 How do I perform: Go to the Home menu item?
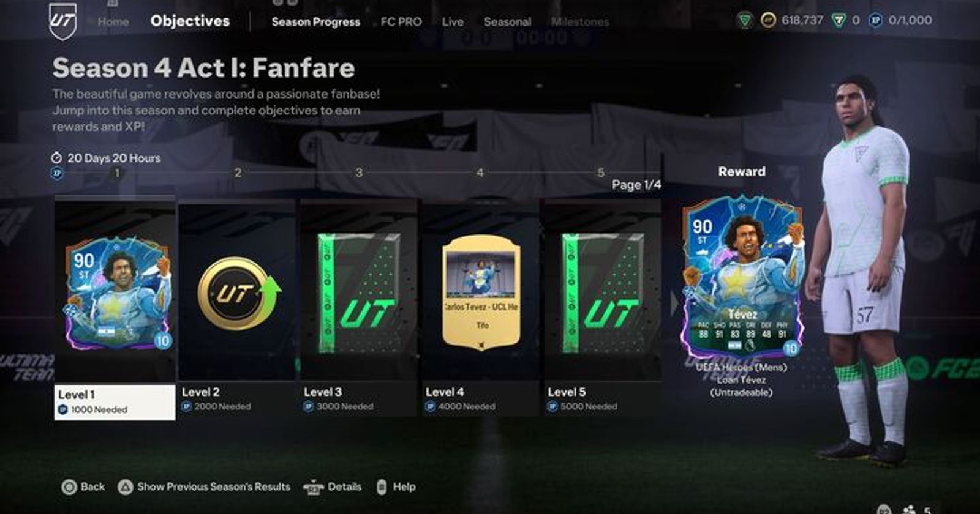(113, 21)
